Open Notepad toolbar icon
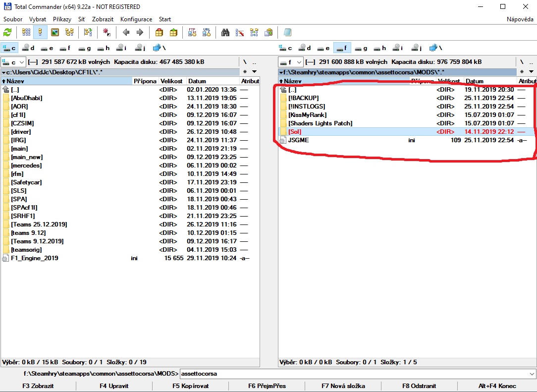 tap(288, 33)
